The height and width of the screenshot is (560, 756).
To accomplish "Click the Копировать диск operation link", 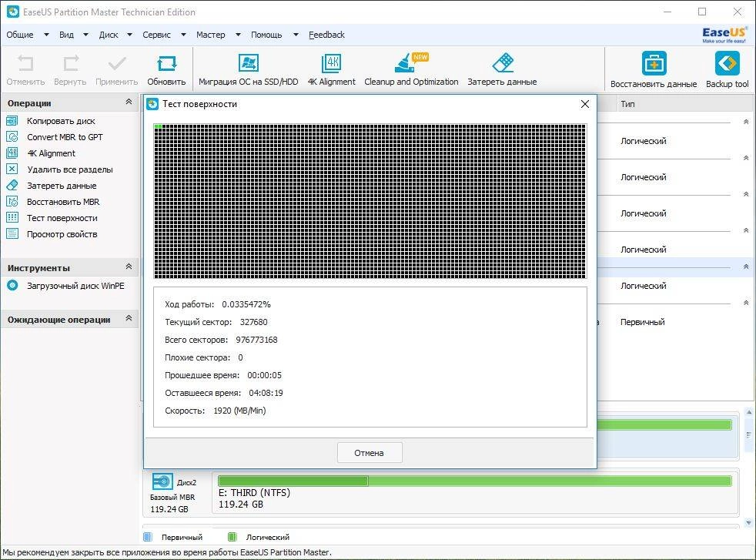I will pos(61,121).
